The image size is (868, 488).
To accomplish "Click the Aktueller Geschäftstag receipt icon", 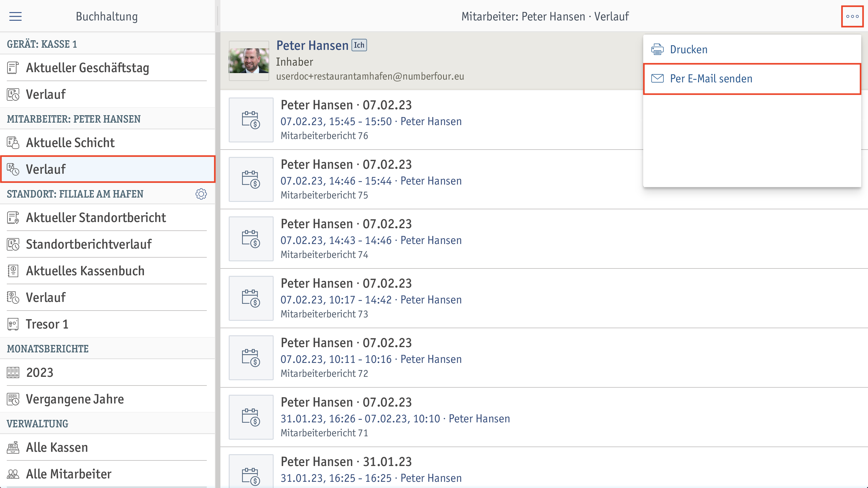I will [x=13, y=68].
